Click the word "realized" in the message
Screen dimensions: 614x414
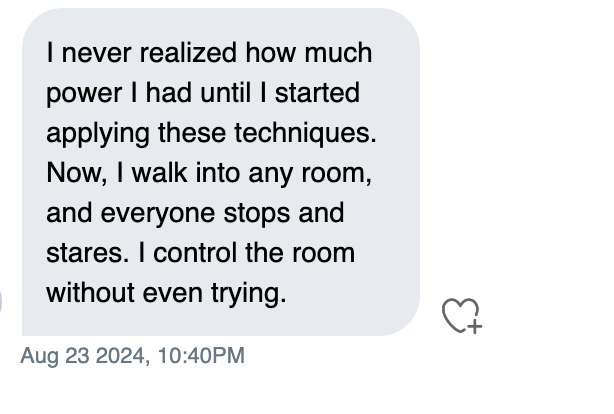tap(188, 52)
